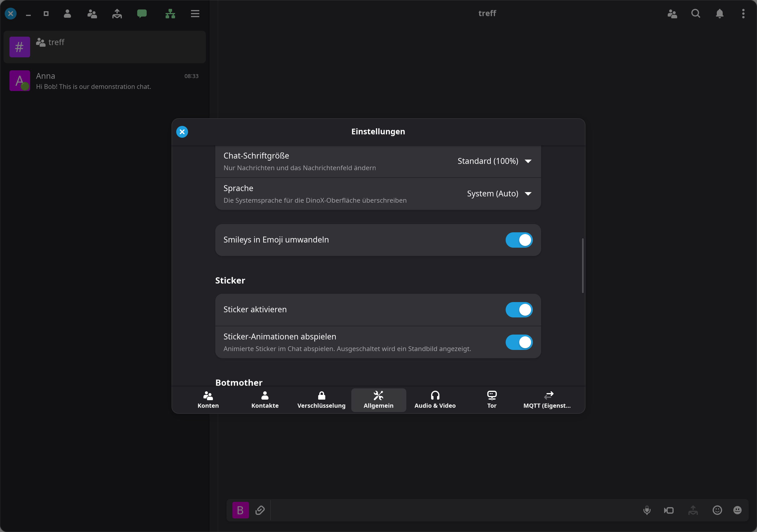This screenshot has width=757, height=532.
Task: Click the send-file tray icon beside video message
Action: point(693,510)
